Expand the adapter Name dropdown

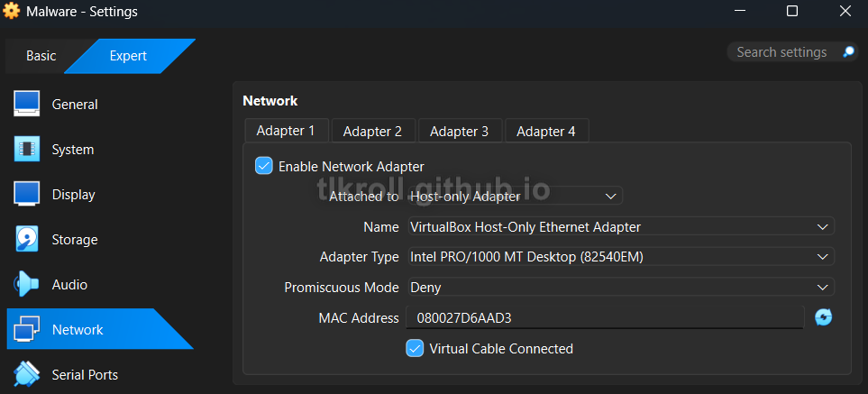620,226
